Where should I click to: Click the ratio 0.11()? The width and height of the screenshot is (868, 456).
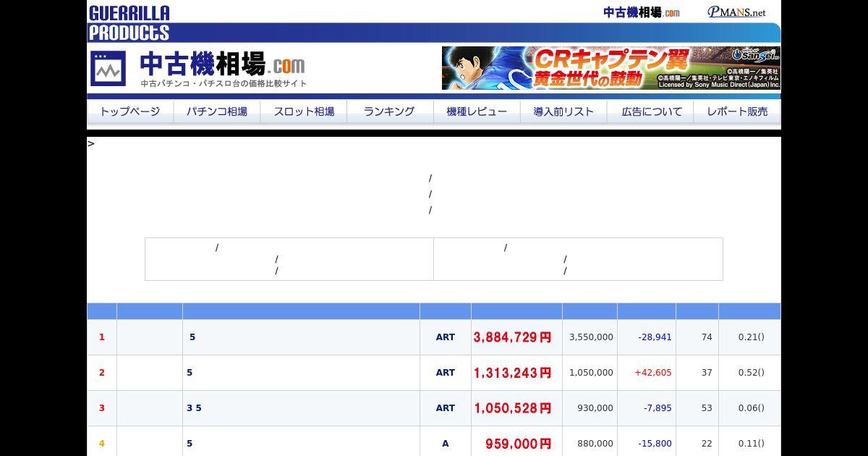point(751,444)
